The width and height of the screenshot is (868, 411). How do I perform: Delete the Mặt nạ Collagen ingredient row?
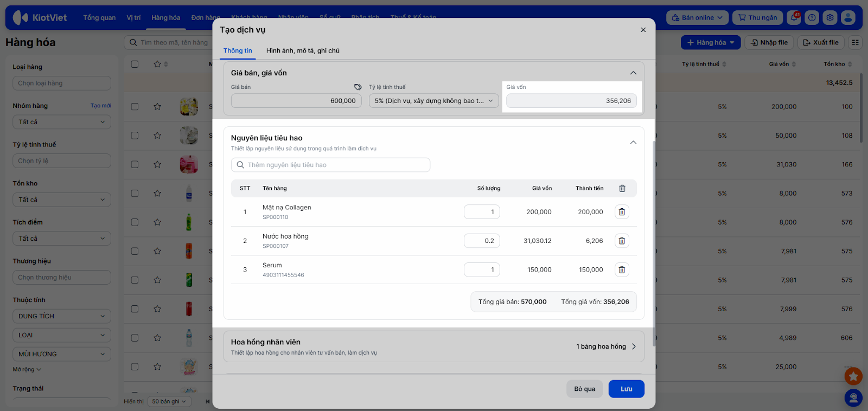(x=622, y=212)
